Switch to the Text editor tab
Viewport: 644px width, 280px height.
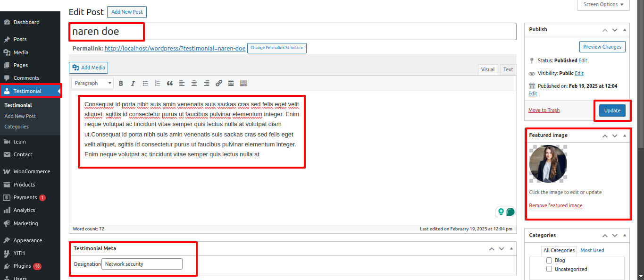pyautogui.click(x=508, y=69)
